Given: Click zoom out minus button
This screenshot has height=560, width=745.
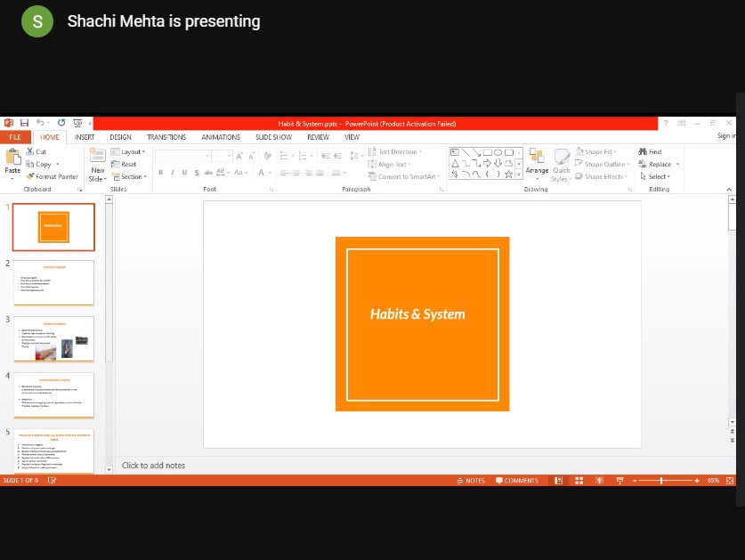Looking at the screenshot, I should [635, 481].
